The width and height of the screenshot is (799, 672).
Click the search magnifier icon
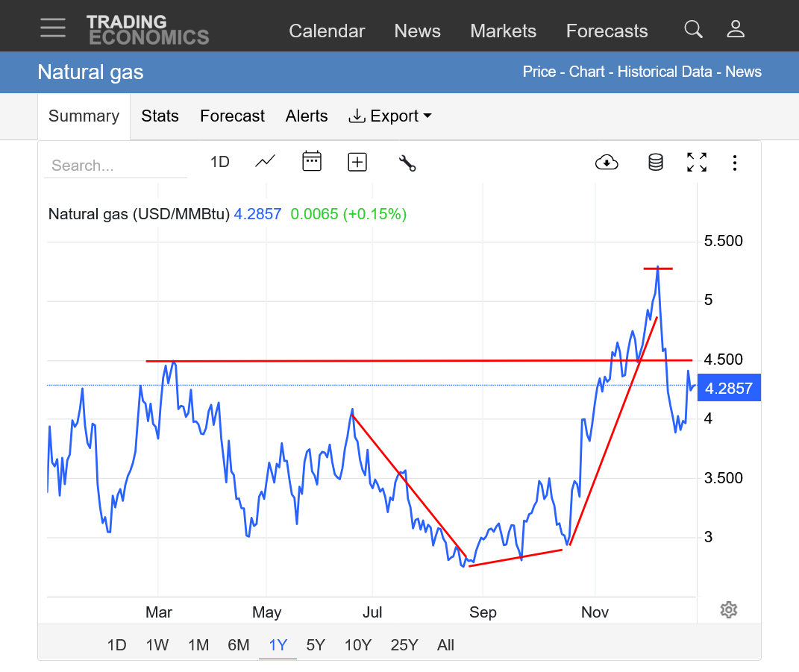tap(693, 29)
